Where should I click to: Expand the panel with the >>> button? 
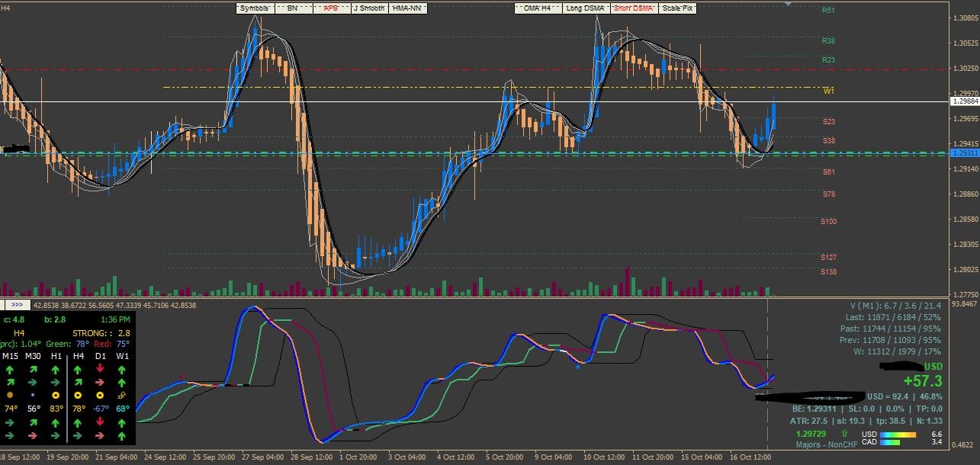tap(17, 305)
